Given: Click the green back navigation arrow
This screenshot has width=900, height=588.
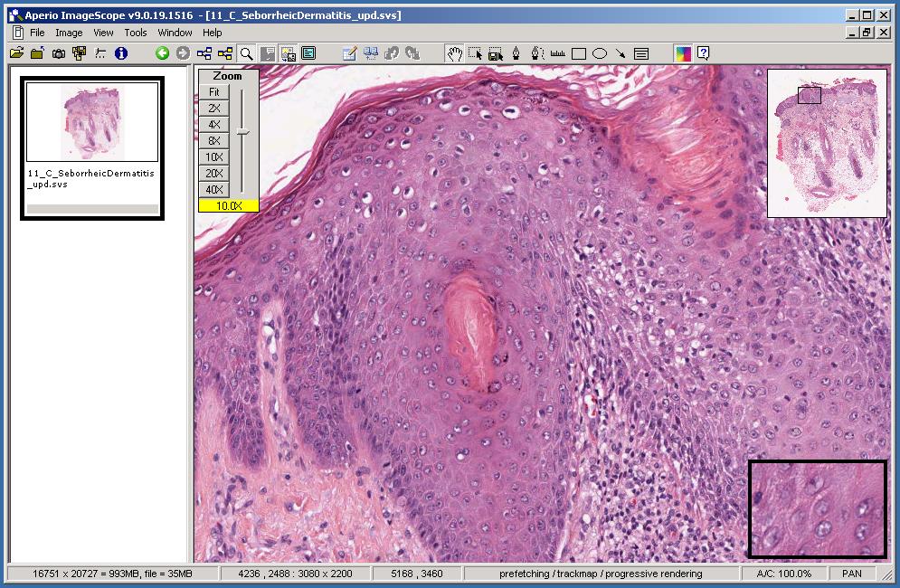Looking at the screenshot, I should (162, 53).
